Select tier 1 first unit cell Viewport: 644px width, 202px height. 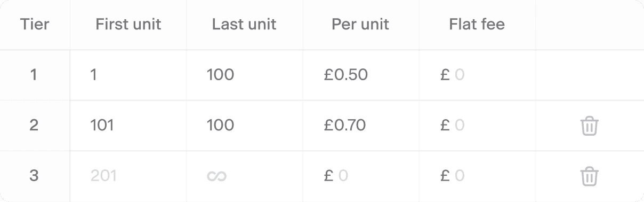128,75
